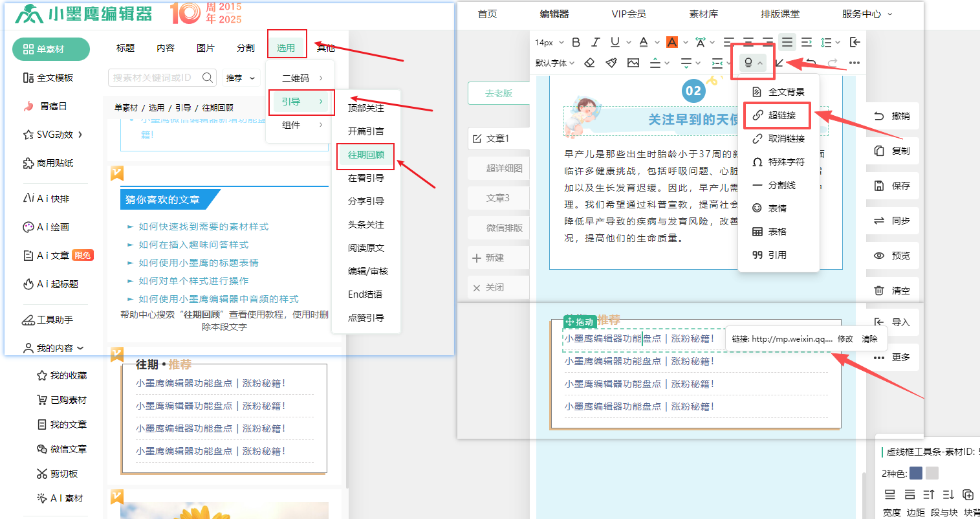Choose 全文背景 from the insert menu
The width and height of the screenshot is (980, 519).
[x=779, y=92]
